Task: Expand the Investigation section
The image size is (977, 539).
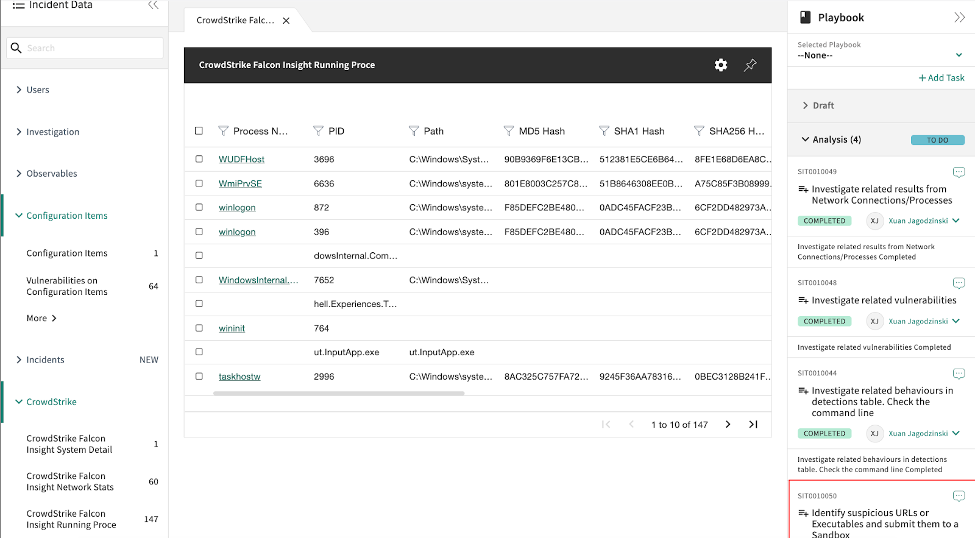Action: click(x=19, y=131)
